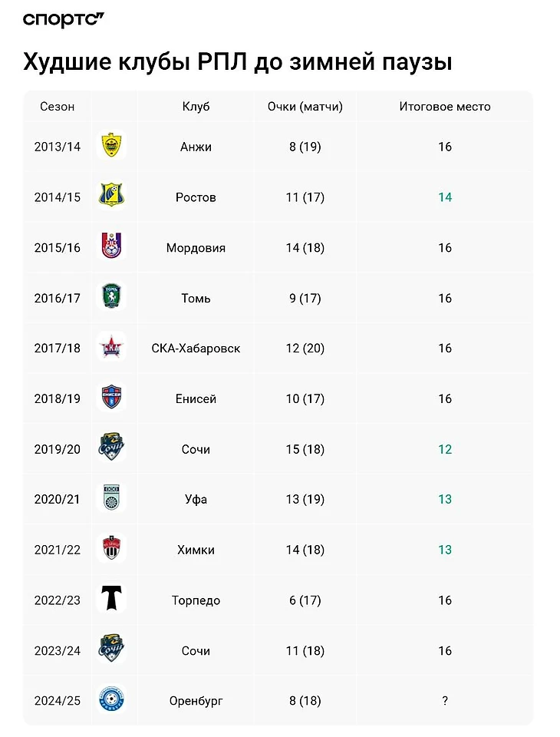Viewport: 560px width, 737px height.
Task: Click the Анжи club crest
Action: (x=112, y=147)
